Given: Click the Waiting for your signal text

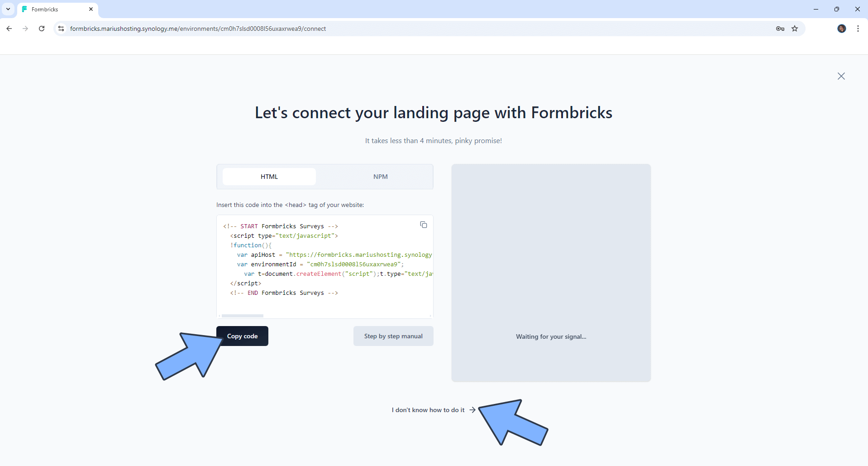Looking at the screenshot, I should [x=551, y=336].
